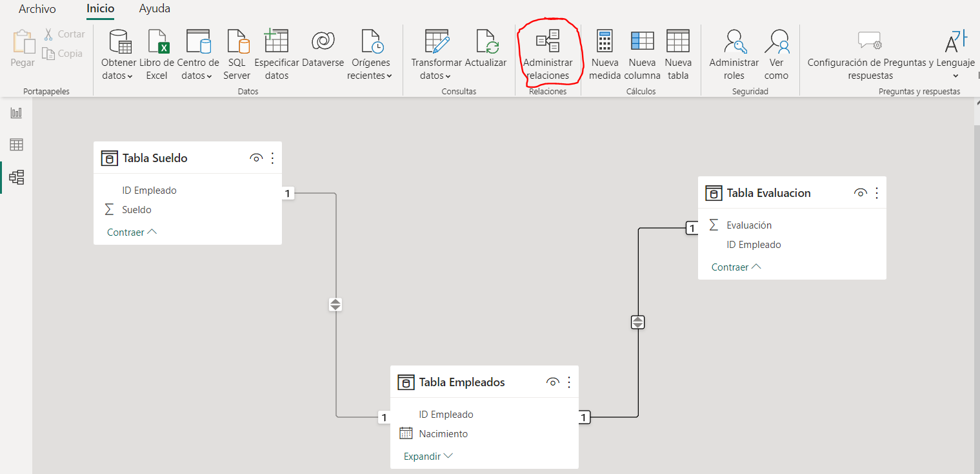The height and width of the screenshot is (474, 980).
Task: Click Copia in the Portapapeles group
Action: 63,54
